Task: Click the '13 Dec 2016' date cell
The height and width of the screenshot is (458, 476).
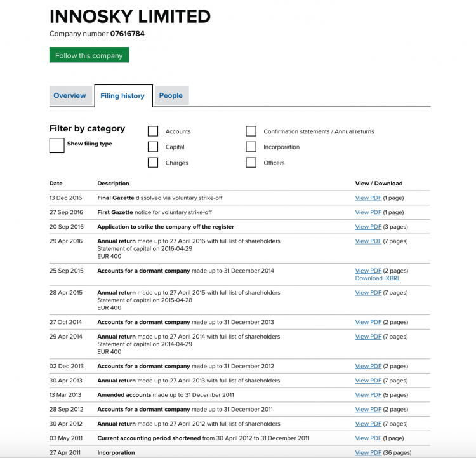Action: tap(65, 198)
